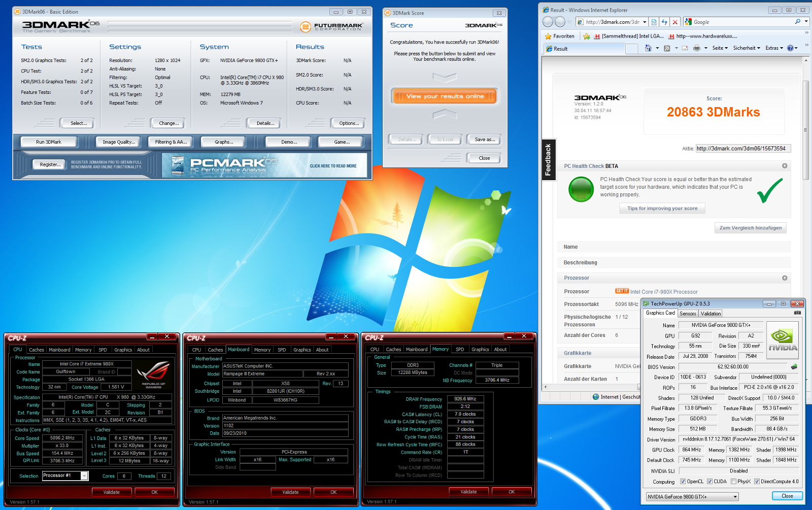Viewport: 812px width, 510px height.
Task: Click the GPU-Z BIOS save chip icon
Action: tap(794, 366)
